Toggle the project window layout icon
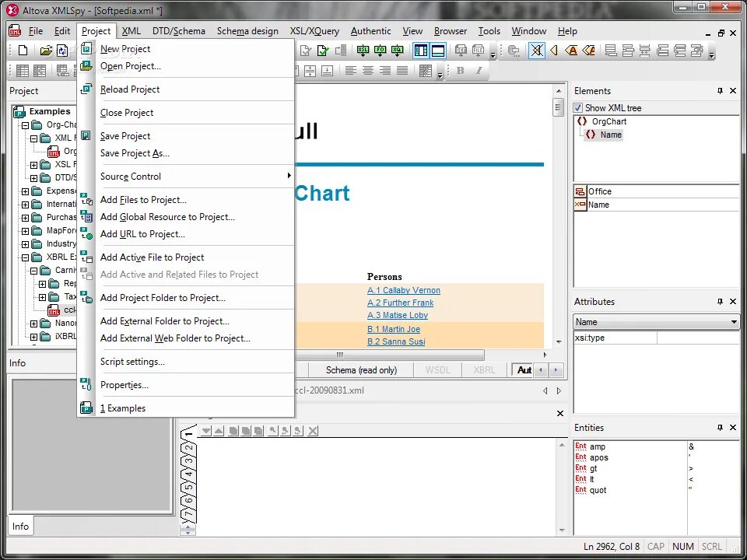747x560 pixels. (421, 50)
